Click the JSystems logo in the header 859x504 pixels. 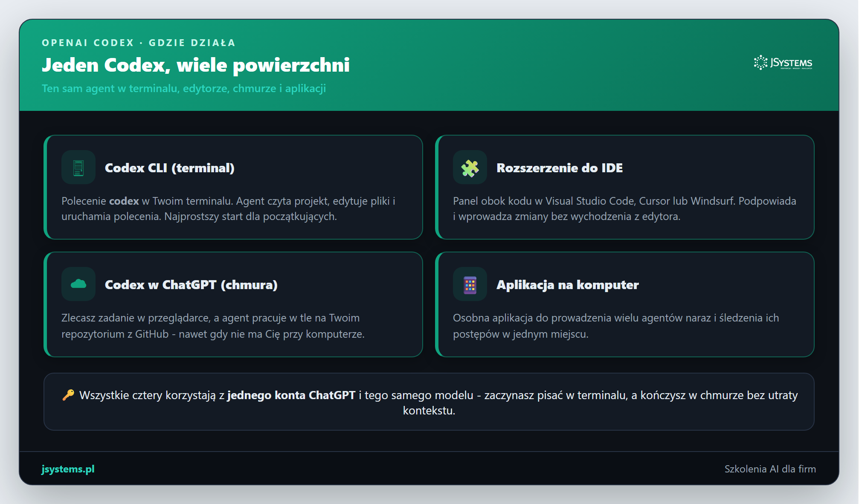[783, 63]
